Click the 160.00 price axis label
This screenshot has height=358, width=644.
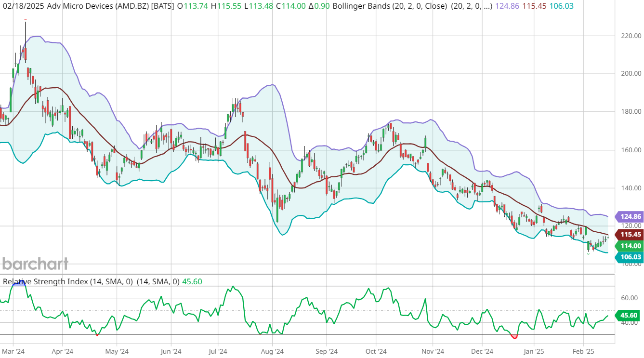click(631, 150)
